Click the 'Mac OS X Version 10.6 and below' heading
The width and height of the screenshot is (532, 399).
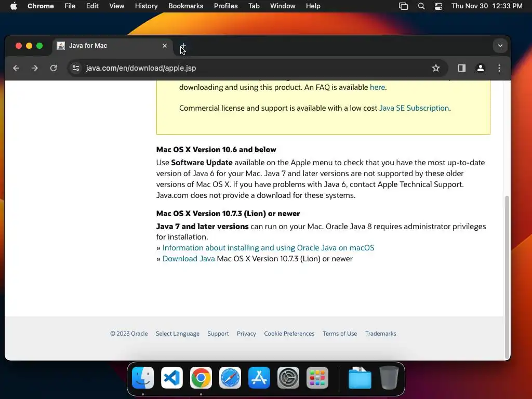(x=216, y=150)
